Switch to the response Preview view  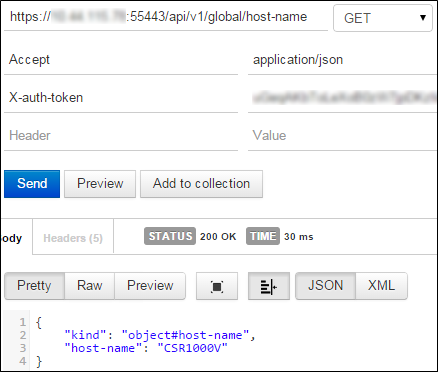(150, 286)
